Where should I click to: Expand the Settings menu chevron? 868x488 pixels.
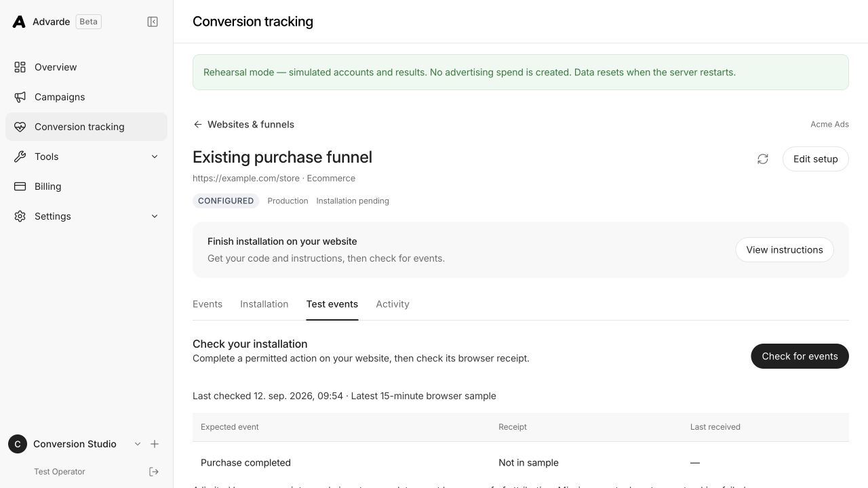tap(155, 216)
